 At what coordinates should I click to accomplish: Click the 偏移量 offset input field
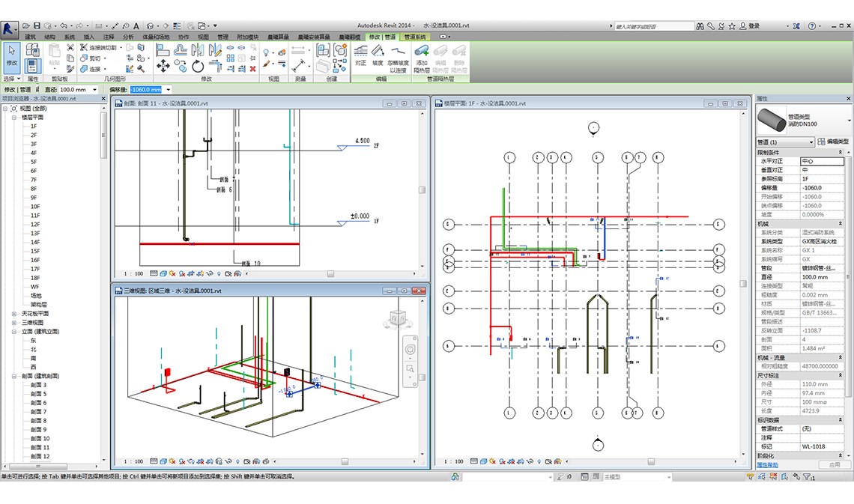pyautogui.click(x=147, y=89)
